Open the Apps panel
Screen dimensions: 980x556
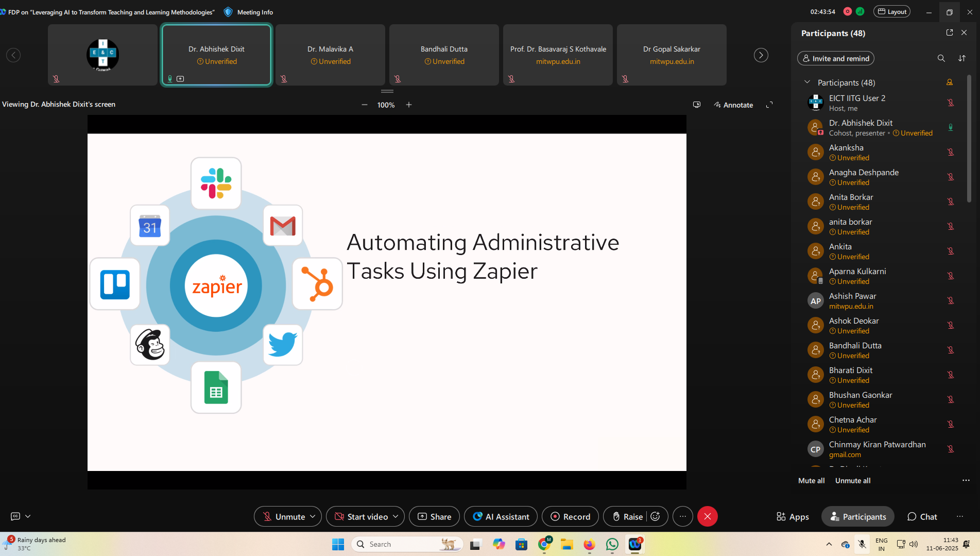click(793, 516)
